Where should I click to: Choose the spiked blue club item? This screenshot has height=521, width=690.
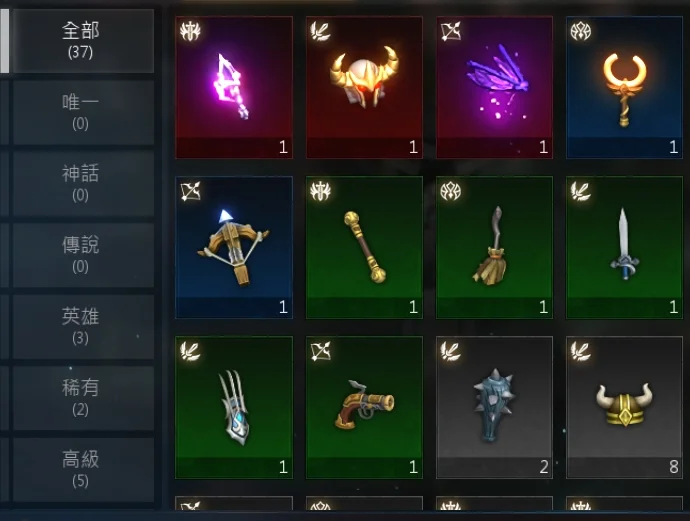[494, 407]
